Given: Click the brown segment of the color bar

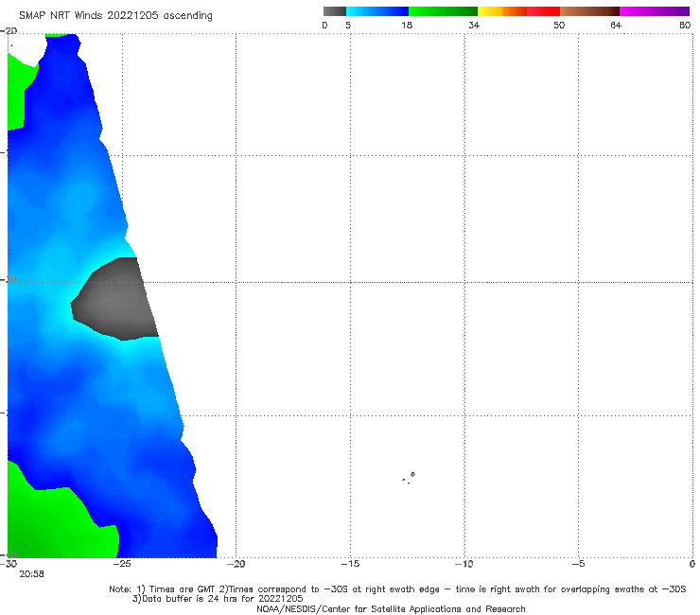Looking at the screenshot, I should (x=589, y=11).
